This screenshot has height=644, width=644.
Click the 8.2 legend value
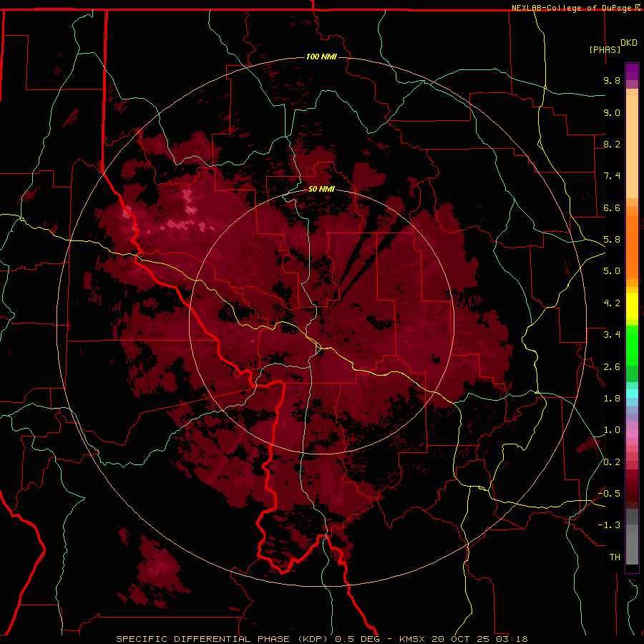(612, 144)
